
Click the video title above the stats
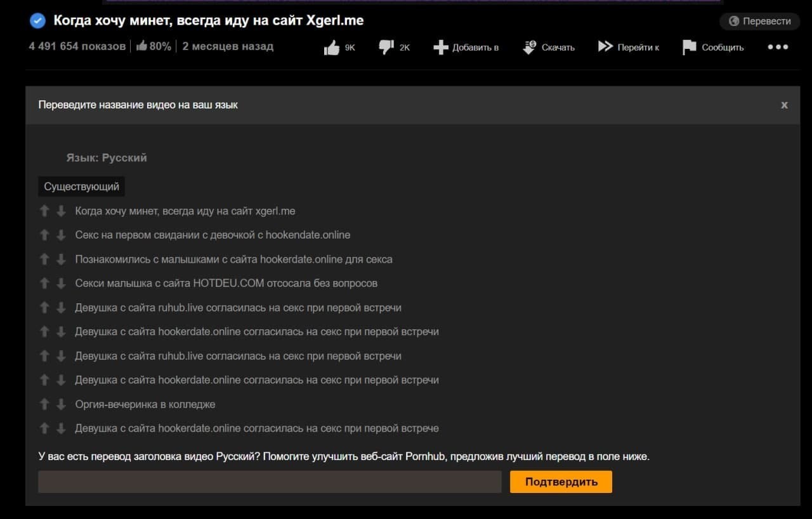[x=209, y=21]
